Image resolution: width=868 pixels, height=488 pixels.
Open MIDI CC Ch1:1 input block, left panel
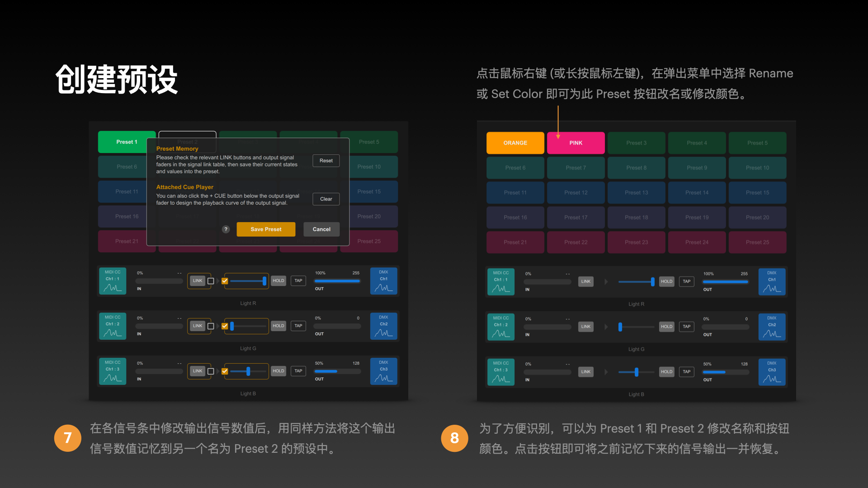click(x=113, y=281)
